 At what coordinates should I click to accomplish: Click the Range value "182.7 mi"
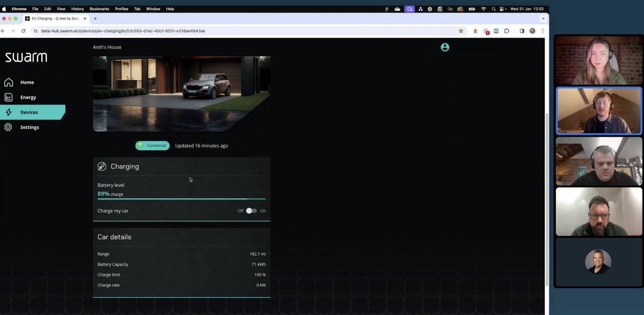pyautogui.click(x=258, y=254)
